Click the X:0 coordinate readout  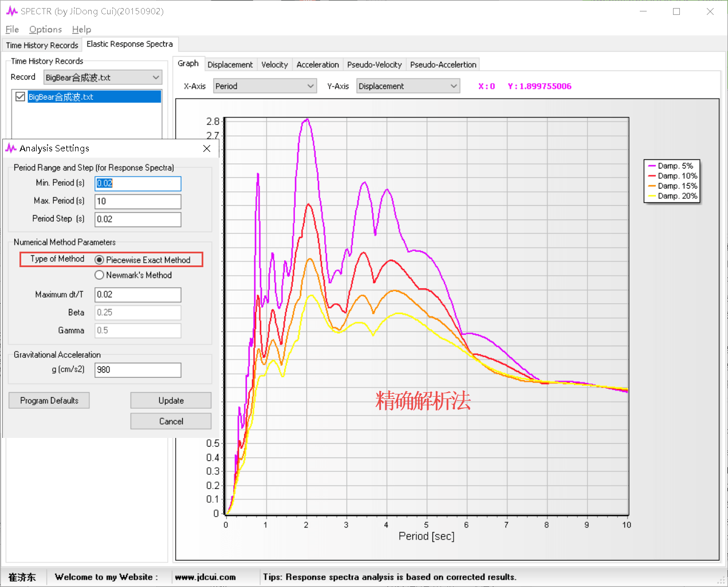487,87
